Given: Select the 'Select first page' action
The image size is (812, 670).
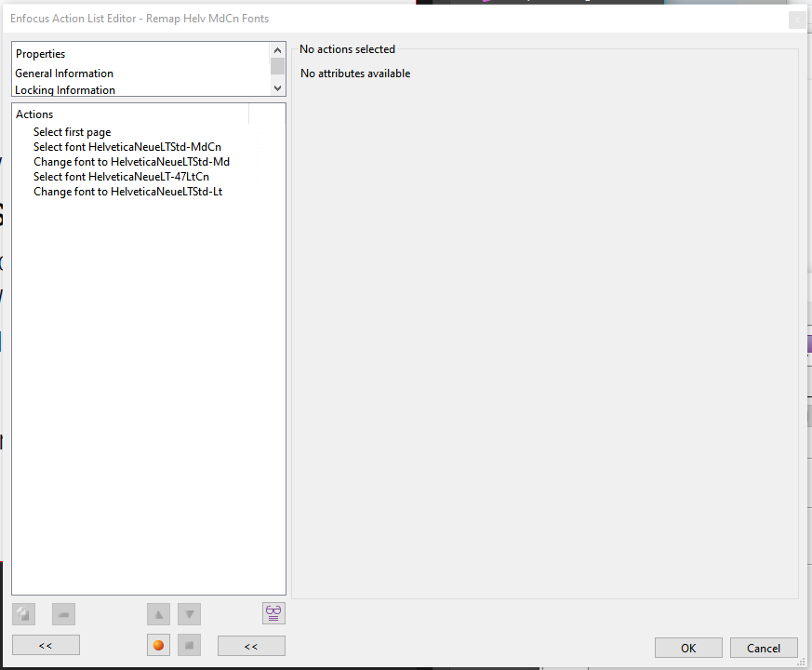Looking at the screenshot, I should point(72,132).
